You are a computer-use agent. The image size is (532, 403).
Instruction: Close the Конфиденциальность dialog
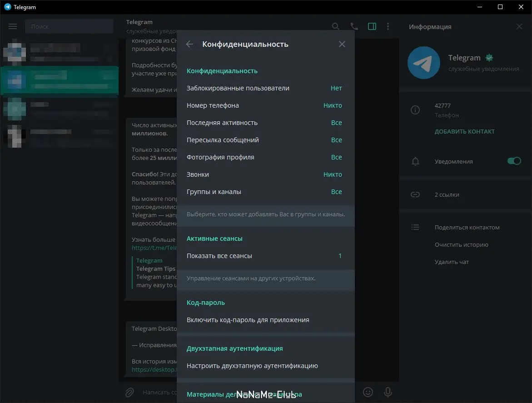[x=342, y=44]
